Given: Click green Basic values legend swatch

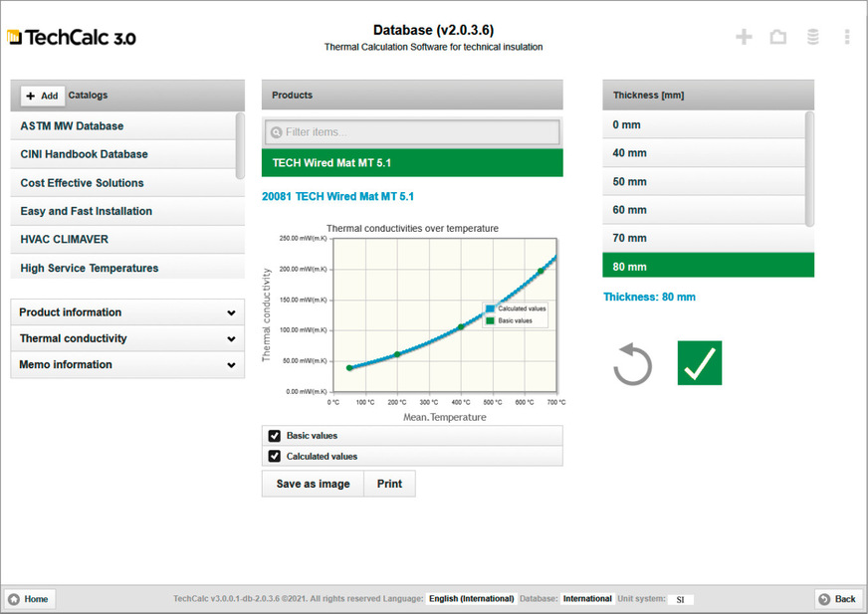Looking at the screenshot, I should click(x=490, y=320).
